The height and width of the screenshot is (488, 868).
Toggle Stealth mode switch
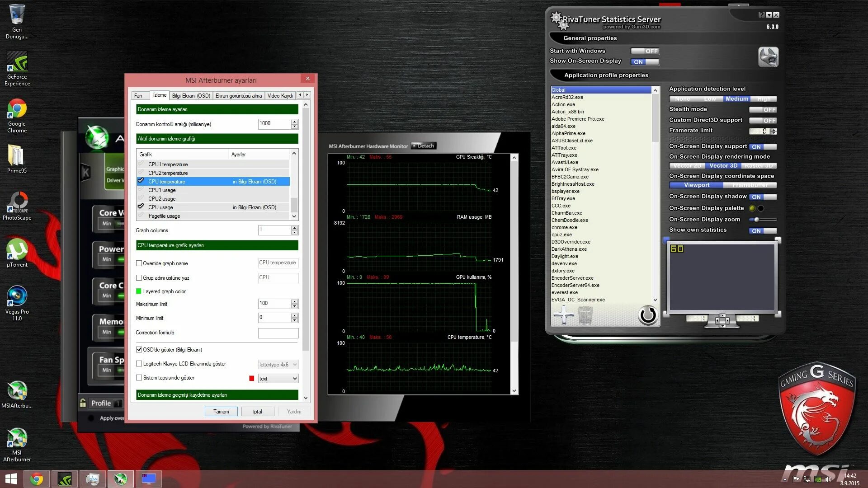point(763,110)
